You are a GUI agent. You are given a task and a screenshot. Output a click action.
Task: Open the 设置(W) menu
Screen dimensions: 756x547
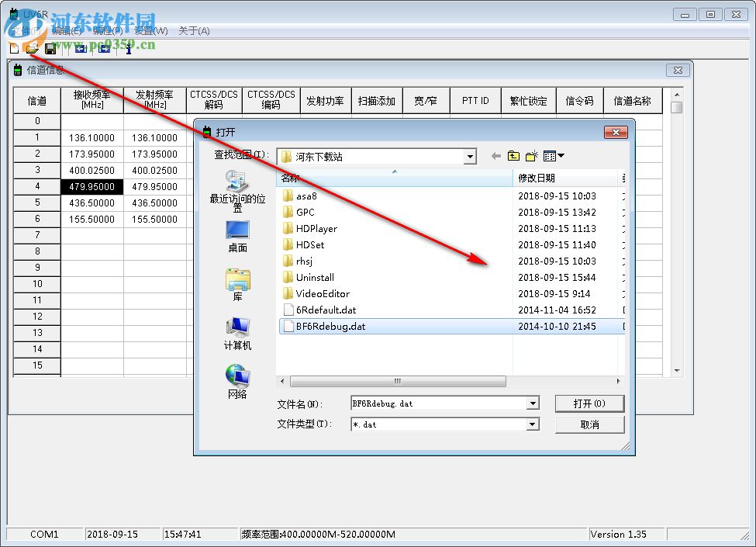[x=151, y=31]
